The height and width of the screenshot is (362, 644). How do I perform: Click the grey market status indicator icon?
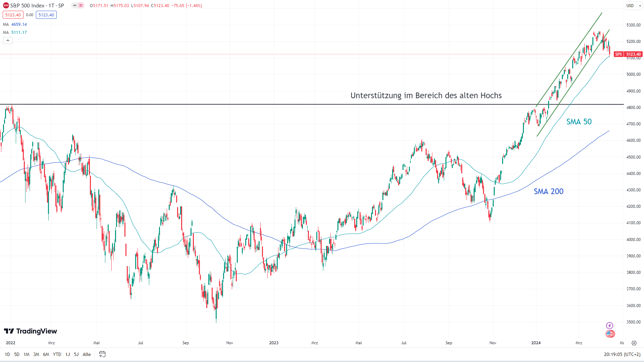[x=74, y=5]
